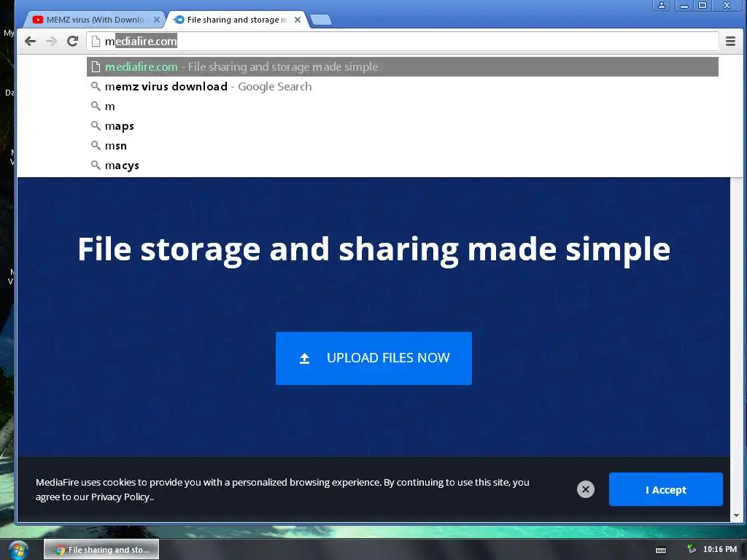
Task: Click the magnifier icon beside 'maps' suggestion
Action: (96, 125)
